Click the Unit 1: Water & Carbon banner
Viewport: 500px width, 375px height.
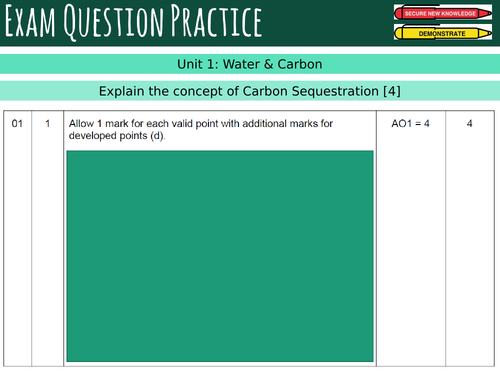point(250,64)
